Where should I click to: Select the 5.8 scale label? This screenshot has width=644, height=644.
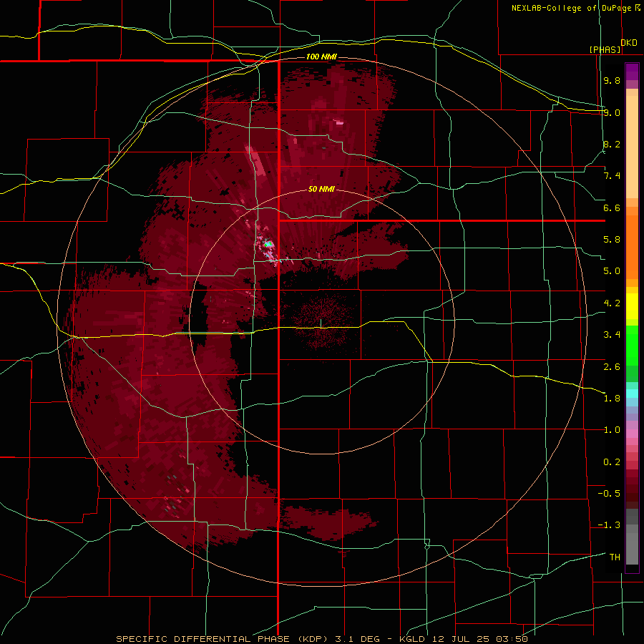point(612,240)
